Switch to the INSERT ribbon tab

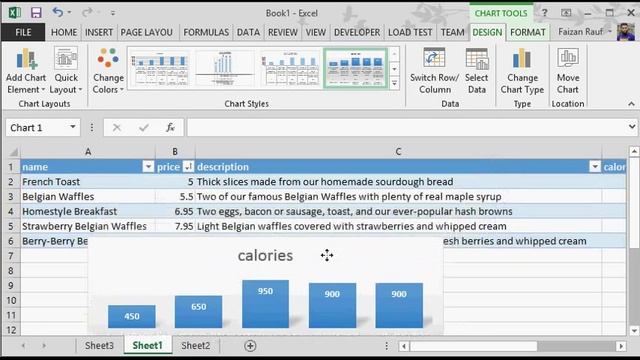click(99, 32)
